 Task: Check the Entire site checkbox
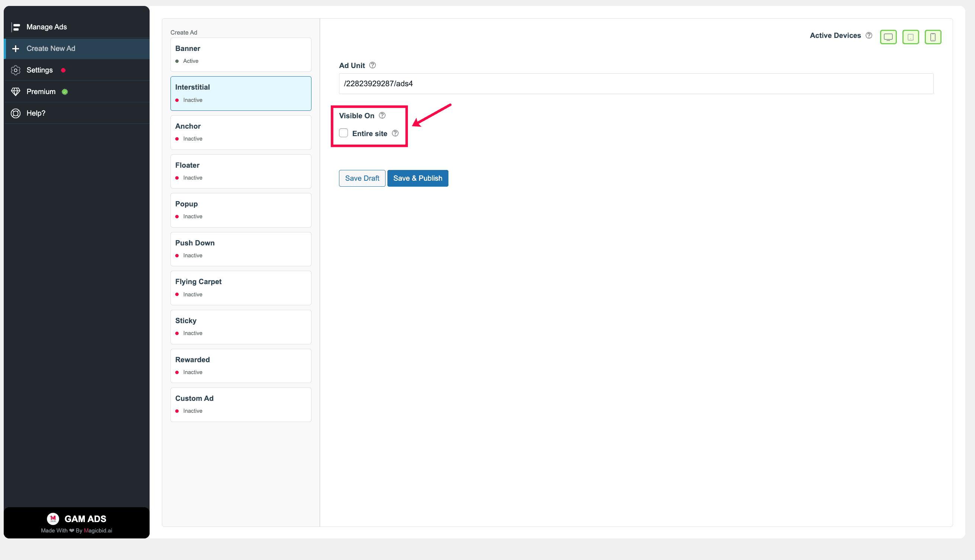pos(343,133)
